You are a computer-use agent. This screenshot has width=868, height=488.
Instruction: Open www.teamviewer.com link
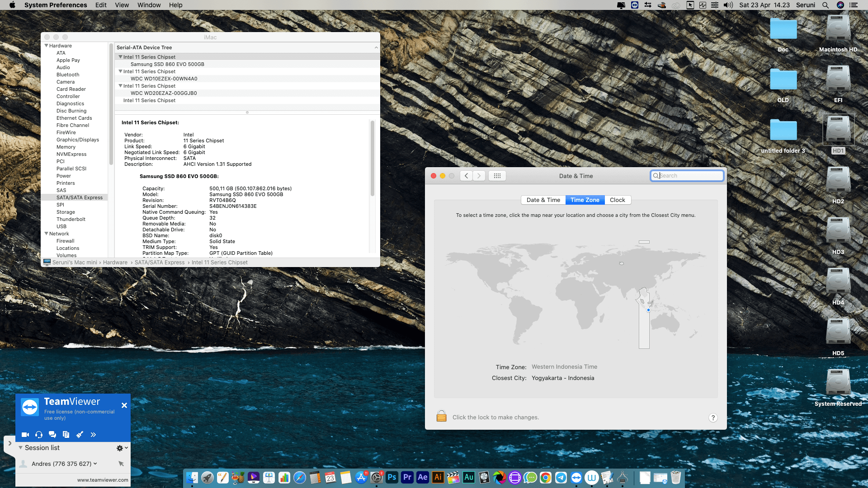[x=103, y=480]
